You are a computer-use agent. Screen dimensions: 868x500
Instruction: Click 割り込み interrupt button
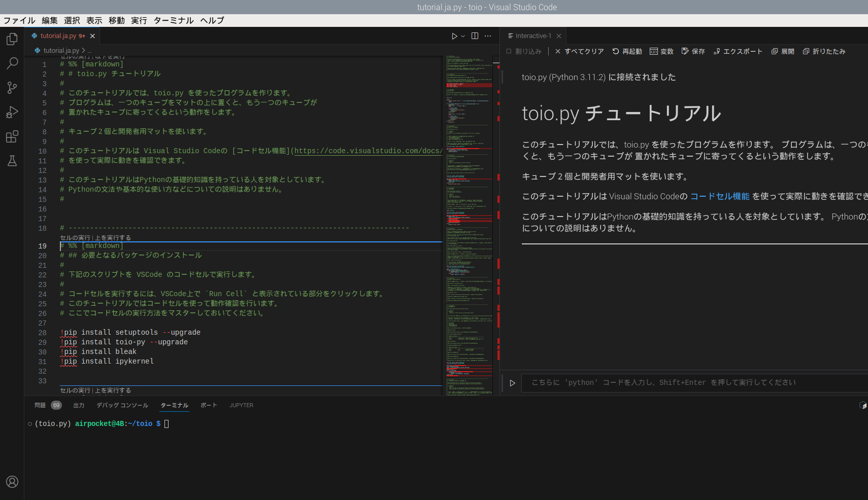pyautogui.click(x=524, y=51)
